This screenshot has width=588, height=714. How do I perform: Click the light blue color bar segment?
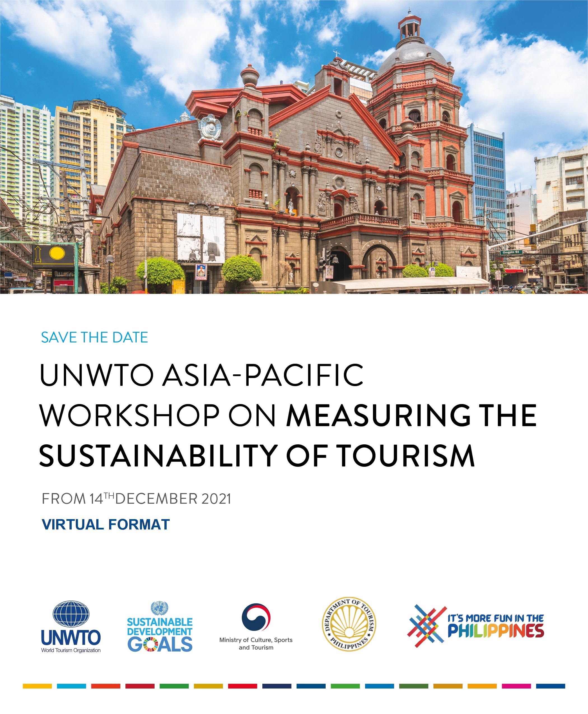[x=71, y=686]
